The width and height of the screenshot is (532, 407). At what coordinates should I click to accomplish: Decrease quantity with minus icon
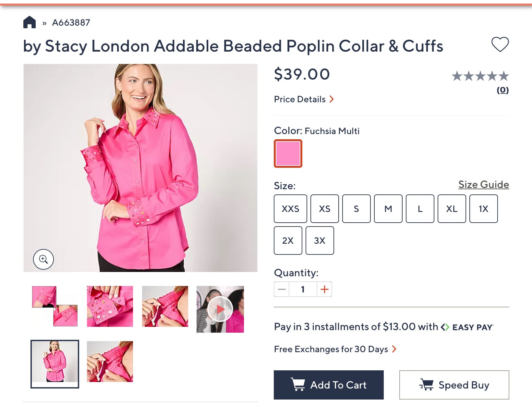click(x=282, y=289)
